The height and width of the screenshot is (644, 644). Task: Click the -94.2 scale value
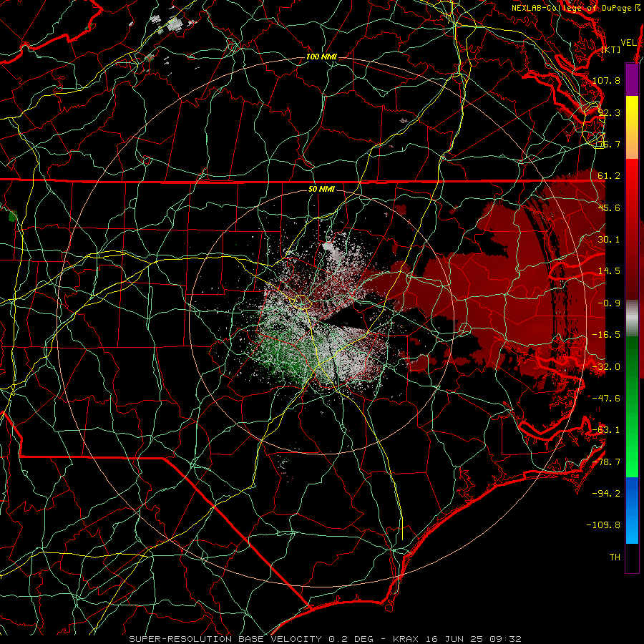pos(606,494)
